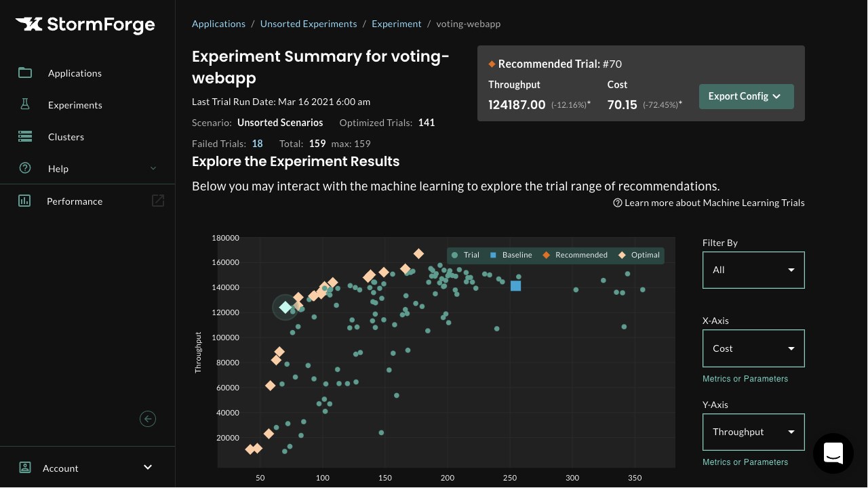The width and height of the screenshot is (868, 488).
Task: Click the Applications folder icon
Action: (25, 73)
